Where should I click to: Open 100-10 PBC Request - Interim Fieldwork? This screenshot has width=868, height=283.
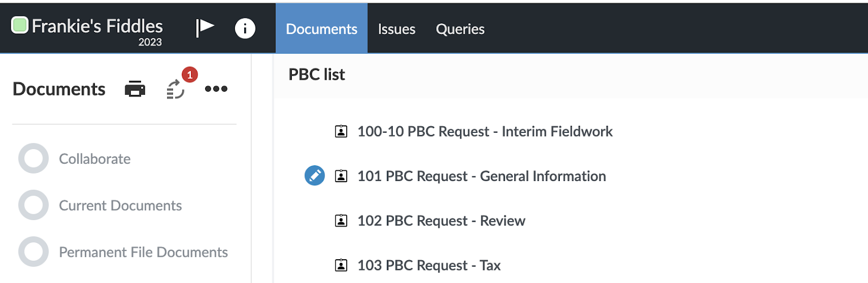click(484, 132)
